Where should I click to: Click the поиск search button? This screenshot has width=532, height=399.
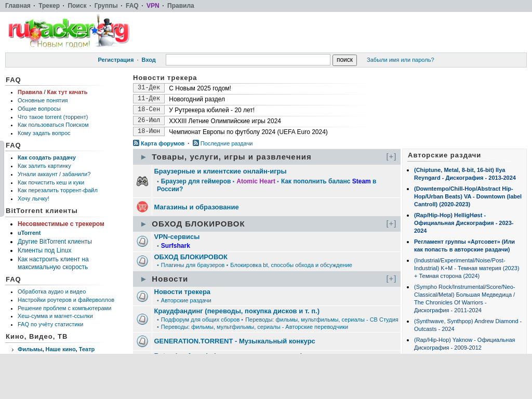345,60
